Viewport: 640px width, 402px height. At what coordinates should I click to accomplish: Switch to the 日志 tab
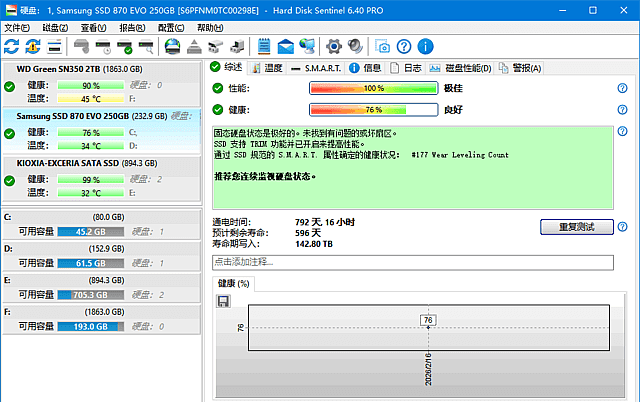point(405,68)
